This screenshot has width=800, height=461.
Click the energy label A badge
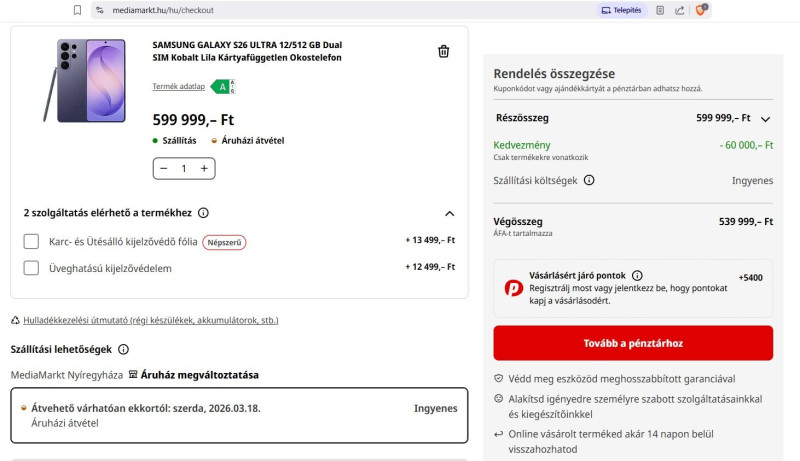[223, 87]
